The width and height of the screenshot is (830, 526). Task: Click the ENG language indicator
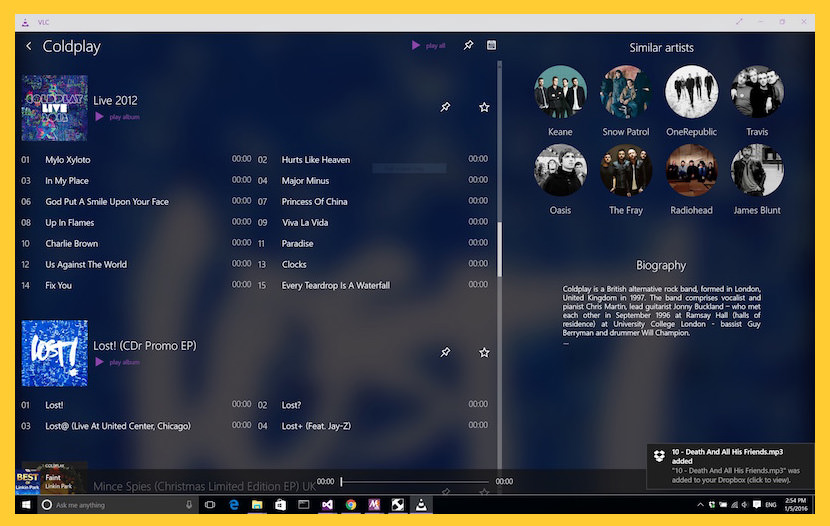771,505
